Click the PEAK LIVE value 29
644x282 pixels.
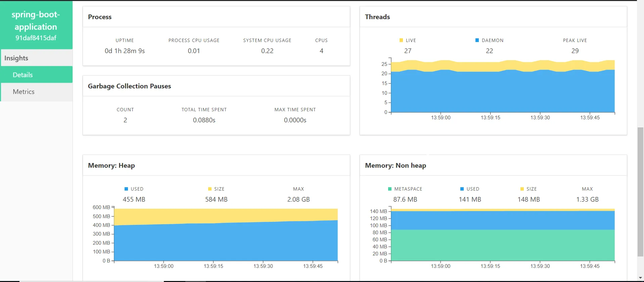pyautogui.click(x=575, y=51)
